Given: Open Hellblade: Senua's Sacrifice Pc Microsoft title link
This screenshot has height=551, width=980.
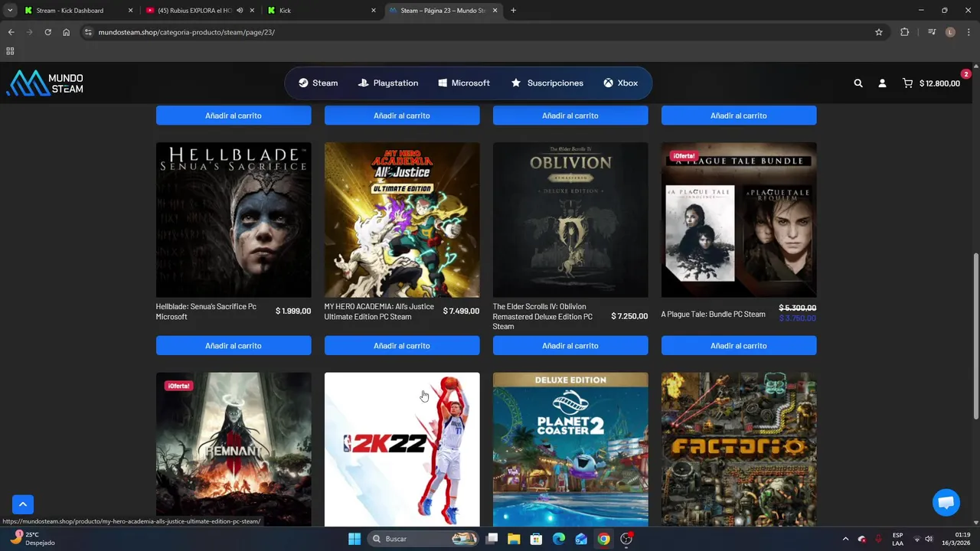Looking at the screenshot, I should (x=206, y=311).
